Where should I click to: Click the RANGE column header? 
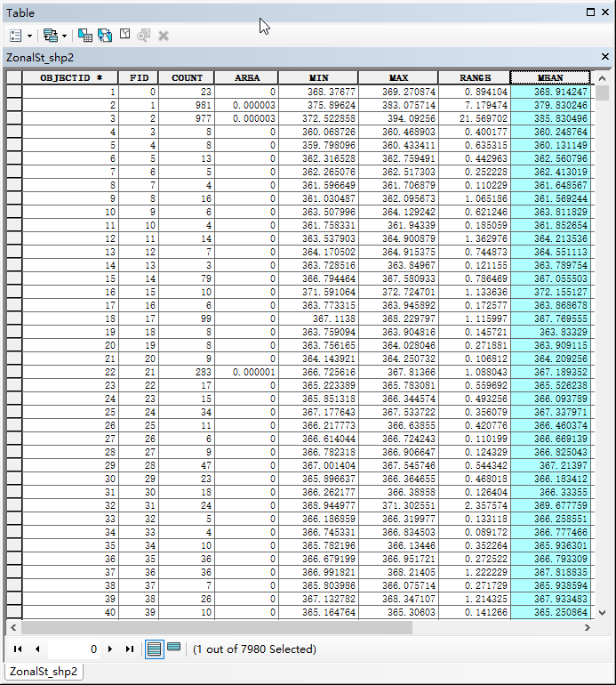coord(475,77)
